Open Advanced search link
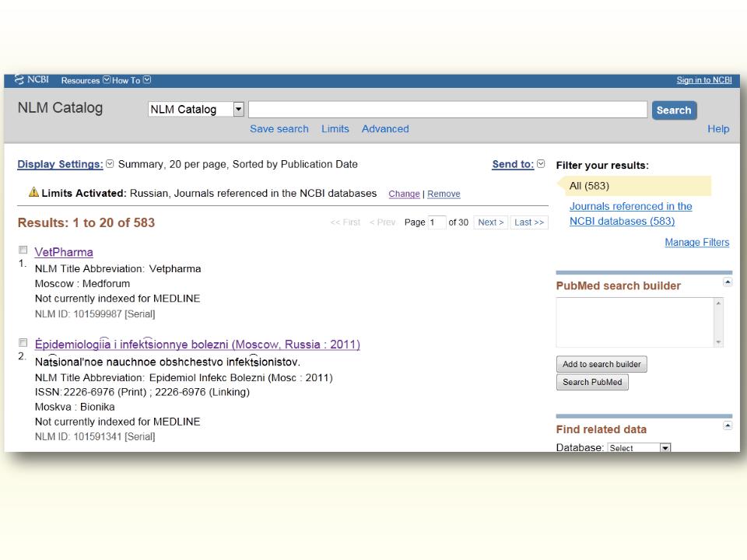This screenshot has height=560, width=747. pos(385,128)
